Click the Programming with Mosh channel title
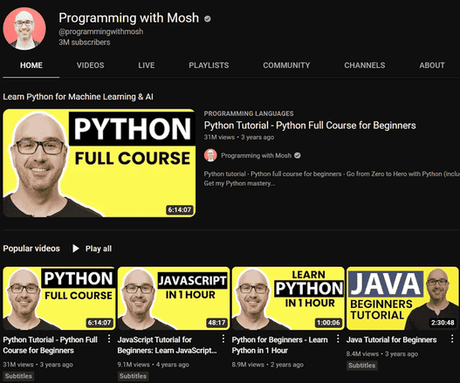Image resolution: width=460 pixels, height=383 pixels. click(x=129, y=18)
